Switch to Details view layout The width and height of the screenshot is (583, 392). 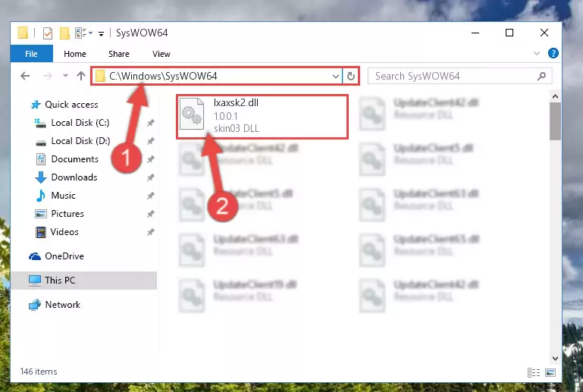pos(534,372)
